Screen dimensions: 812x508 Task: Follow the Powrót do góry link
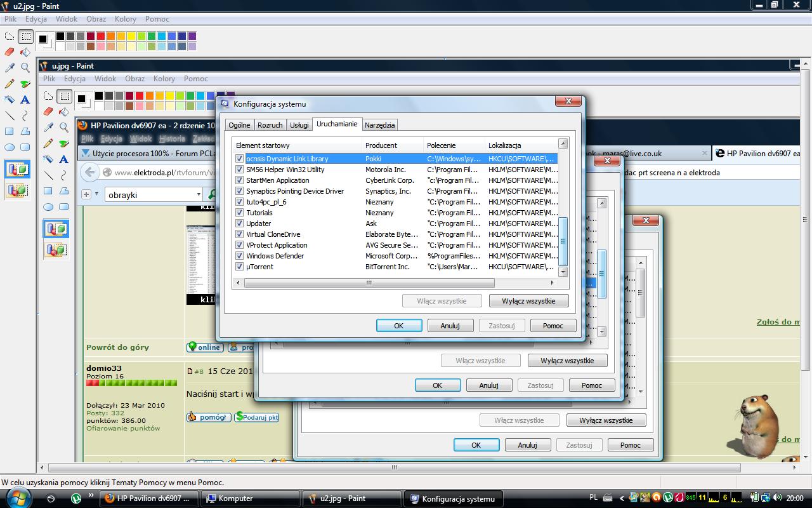pos(118,347)
